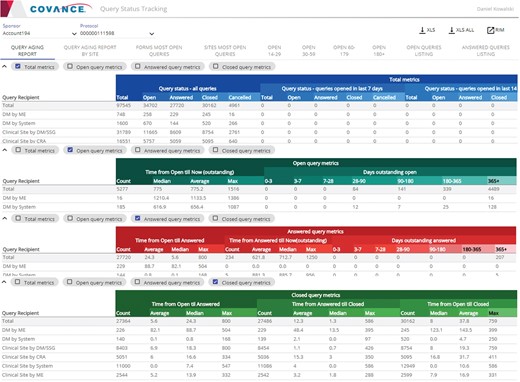Click Time from Answered till Closed header
Viewport: 520px width, 382px height.
pos(328,304)
